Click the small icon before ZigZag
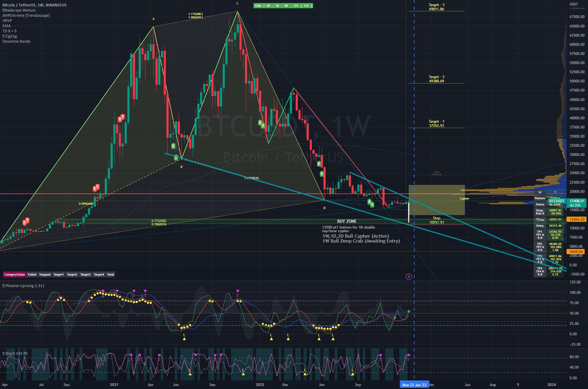The image size is (588, 389). click(4, 36)
